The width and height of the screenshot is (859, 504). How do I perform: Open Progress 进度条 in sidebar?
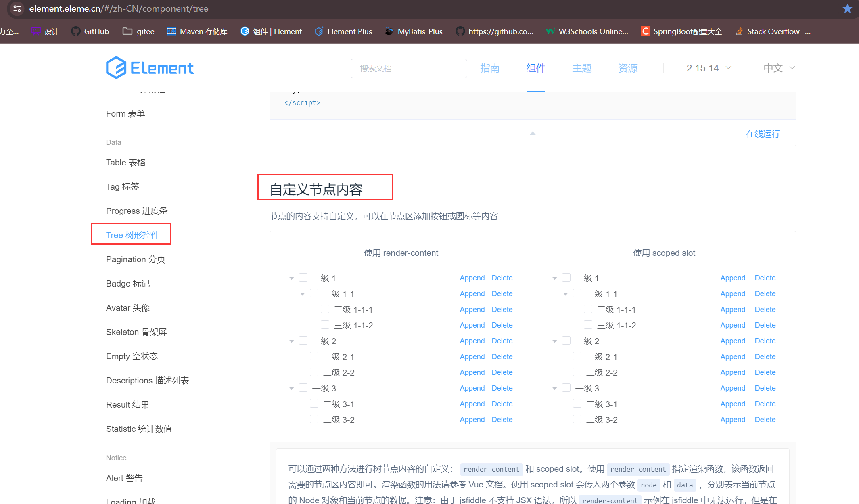[x=137, y=211]
